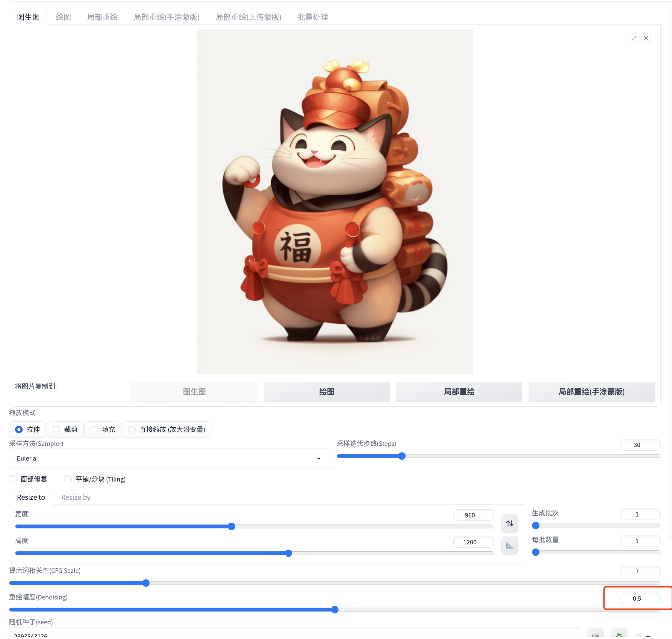Image resolution: width=672 pixels, height=639 pixels.
Task: Click the width field showing 960
Action: 473,515
